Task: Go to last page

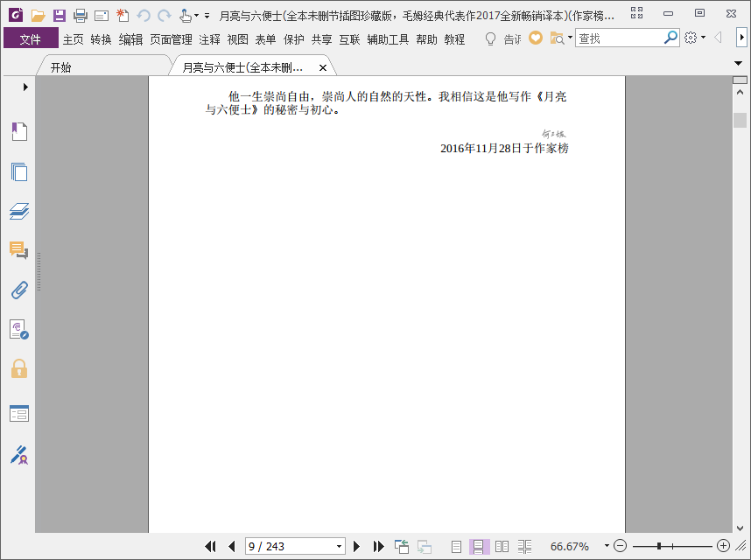Action: [x=379, y=546]
